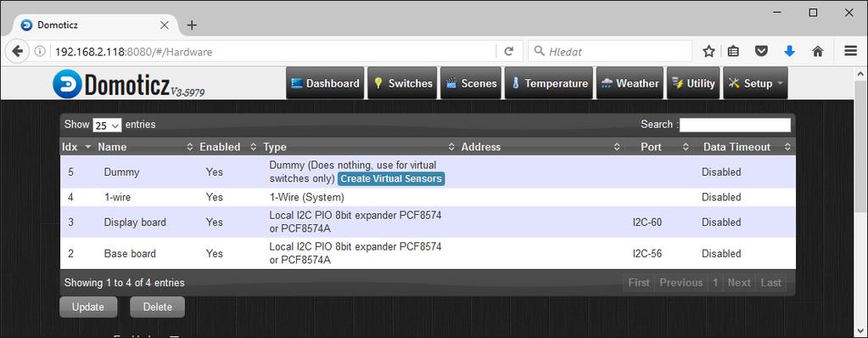
Task: Expand the Setup dropdown menu
Action: (755, 83)
